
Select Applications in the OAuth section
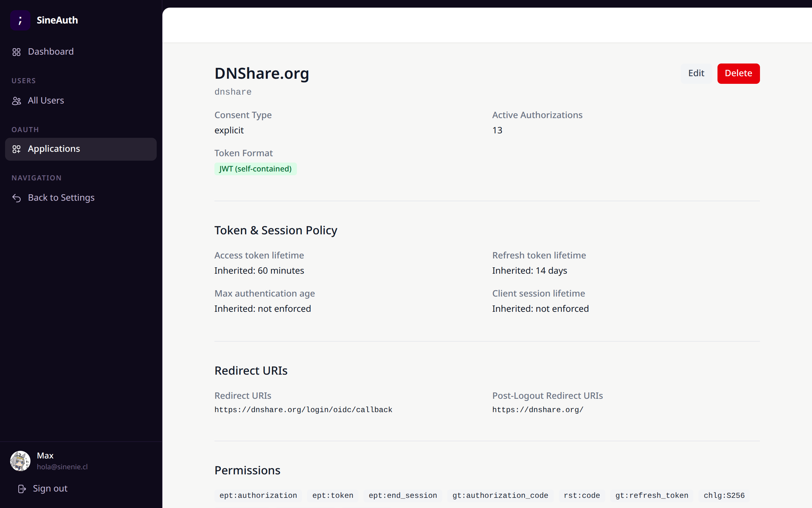click(x=81, y=149)
